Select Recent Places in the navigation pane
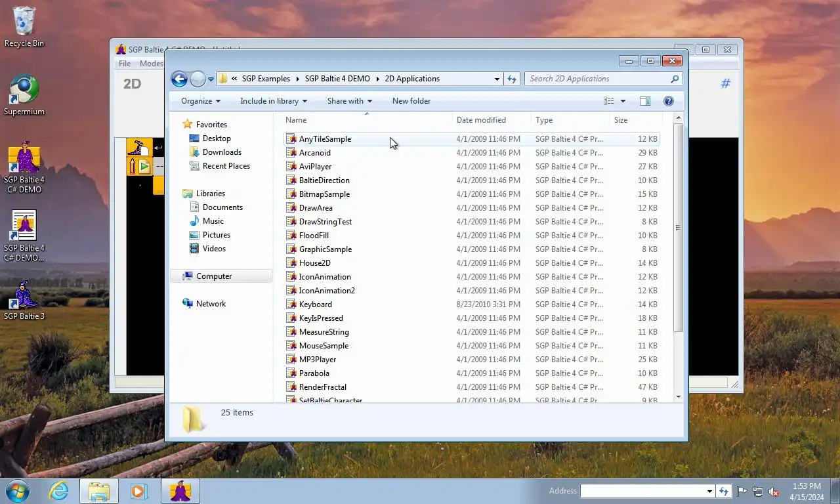Image resolution: width=840 pixels, height=504 pixels. point(226,166)
